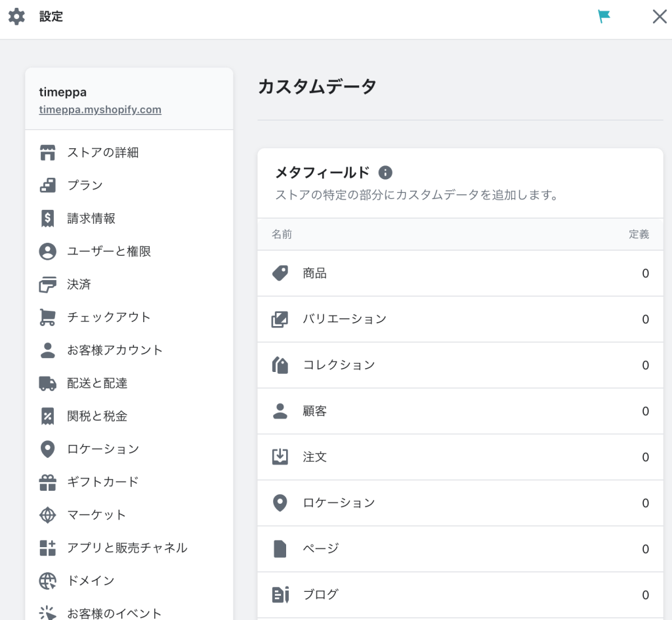Open コレクション metafield row
The width and height of the screenshot is (672, 620).
460,365
